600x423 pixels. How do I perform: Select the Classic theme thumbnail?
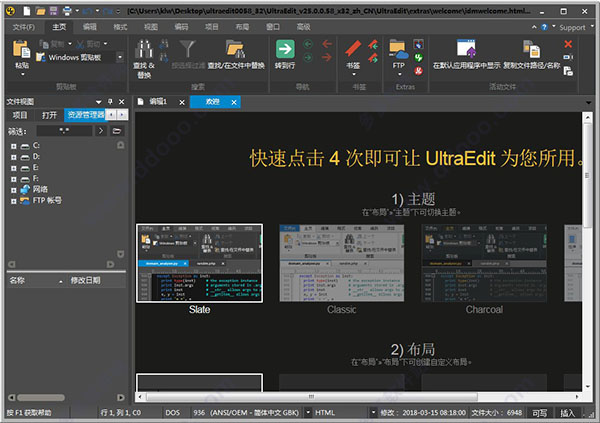pos(342,263)
